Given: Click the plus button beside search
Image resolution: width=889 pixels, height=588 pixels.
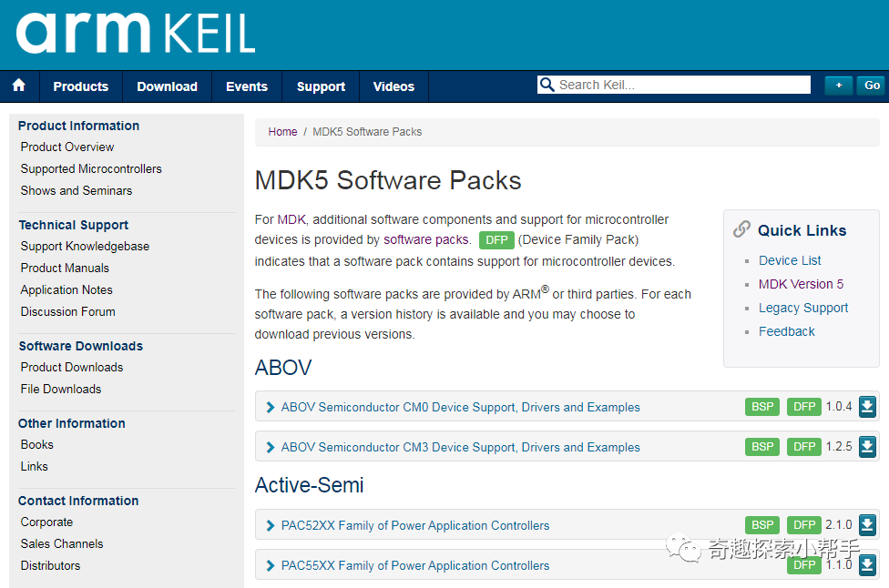Looking at the screenshot, I should [x=839, y=85].
